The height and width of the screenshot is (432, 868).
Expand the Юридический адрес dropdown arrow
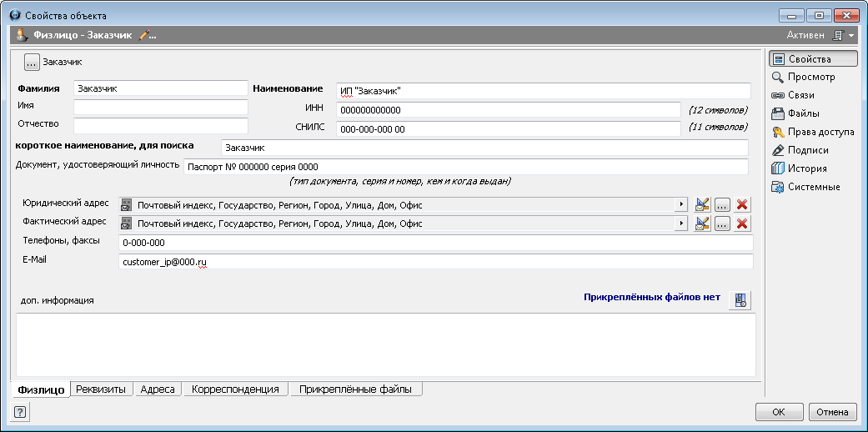681,204
